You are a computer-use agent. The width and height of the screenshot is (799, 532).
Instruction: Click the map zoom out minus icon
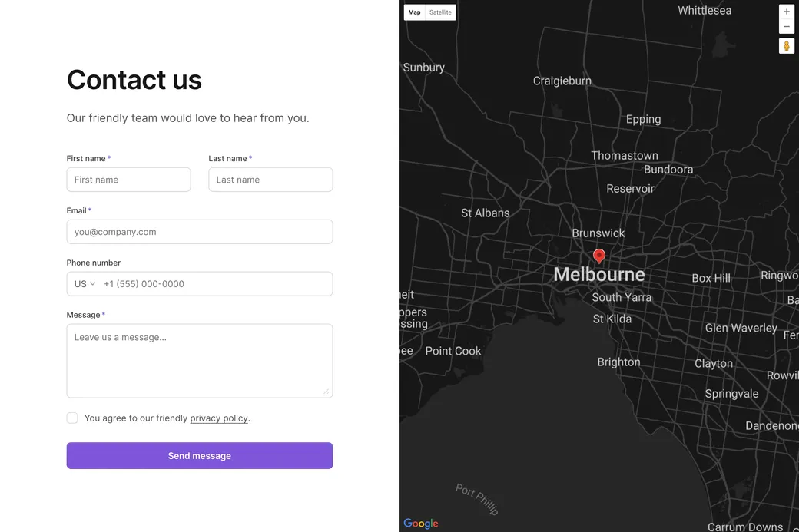(786, 27)
